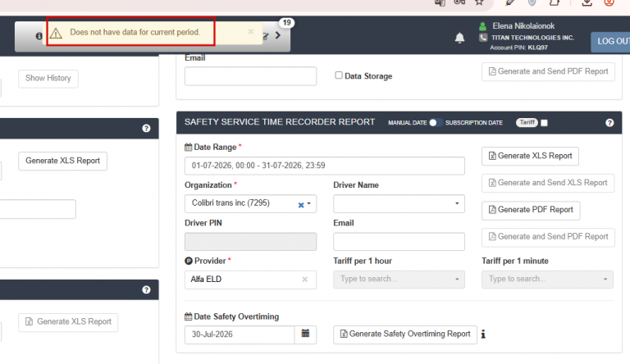
Task: Click the Date Safety Overtiming field 30-Jul-2026
Action: (240, 334)
